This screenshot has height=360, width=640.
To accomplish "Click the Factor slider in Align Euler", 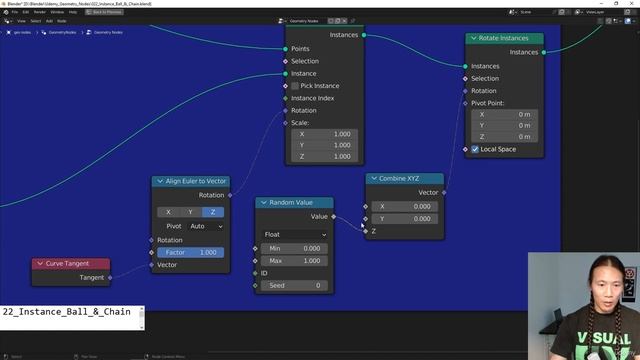I will (191, 253).
